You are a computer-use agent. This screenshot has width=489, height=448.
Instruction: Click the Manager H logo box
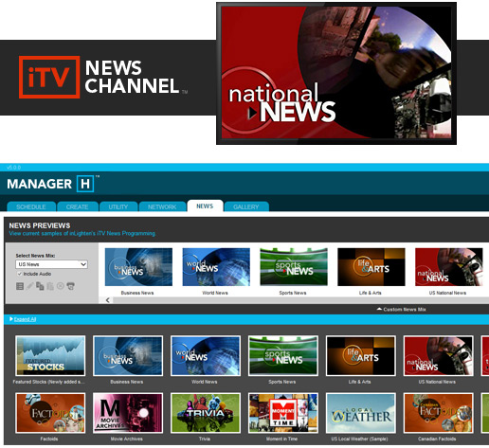pyautogui.click(x=85, y=184)
